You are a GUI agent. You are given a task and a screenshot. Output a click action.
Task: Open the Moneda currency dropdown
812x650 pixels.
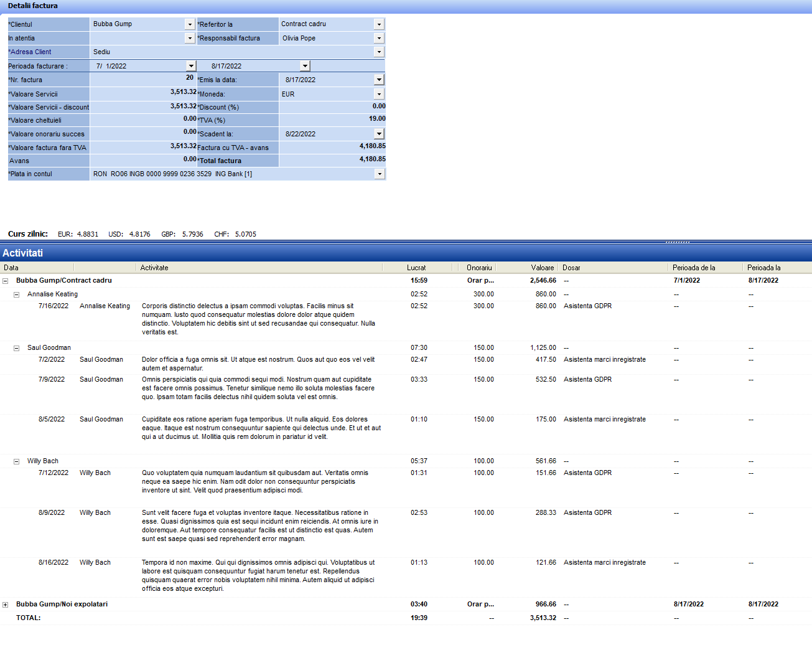(x=379, y=94)
